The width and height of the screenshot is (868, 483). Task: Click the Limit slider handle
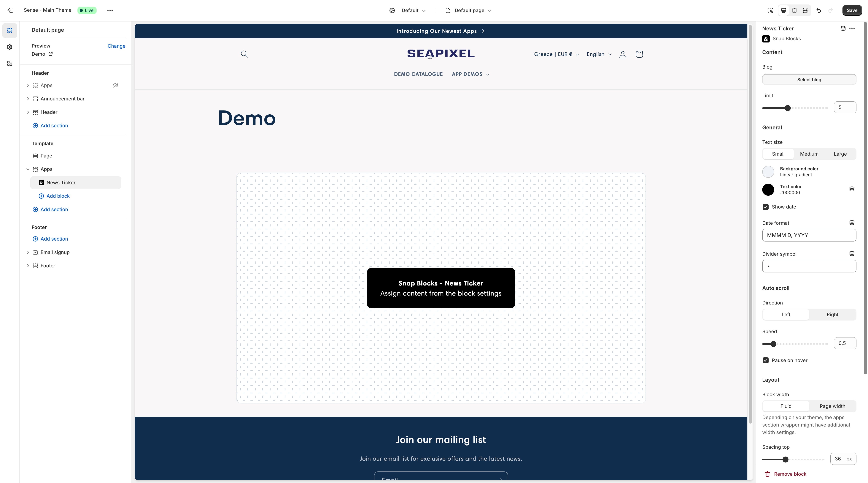(x=787, y=108)
